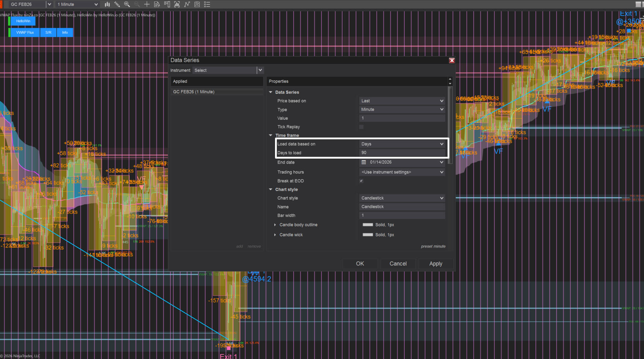Select the Zoom In magnifier tool
Screen dimensions: 644x359
click(127, 4)
